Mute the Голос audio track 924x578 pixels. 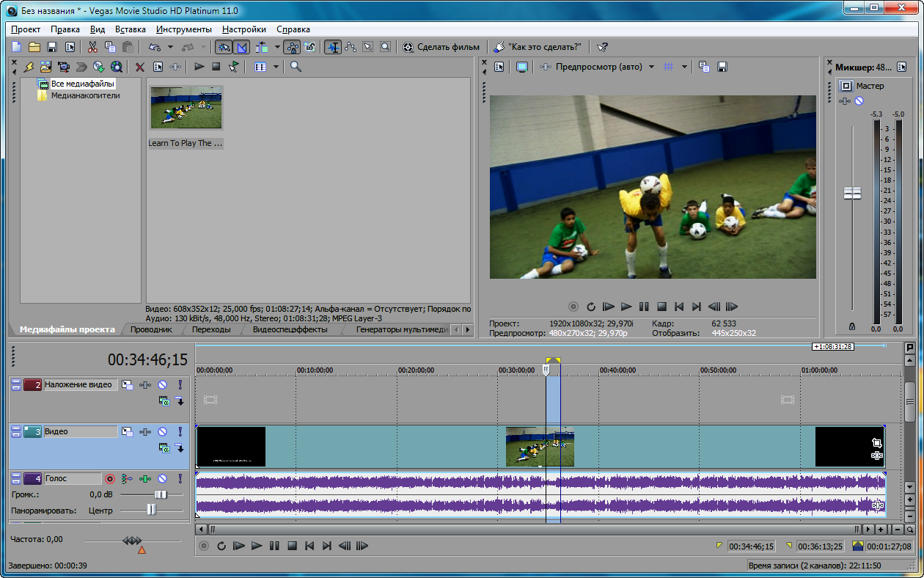(162, 479)
